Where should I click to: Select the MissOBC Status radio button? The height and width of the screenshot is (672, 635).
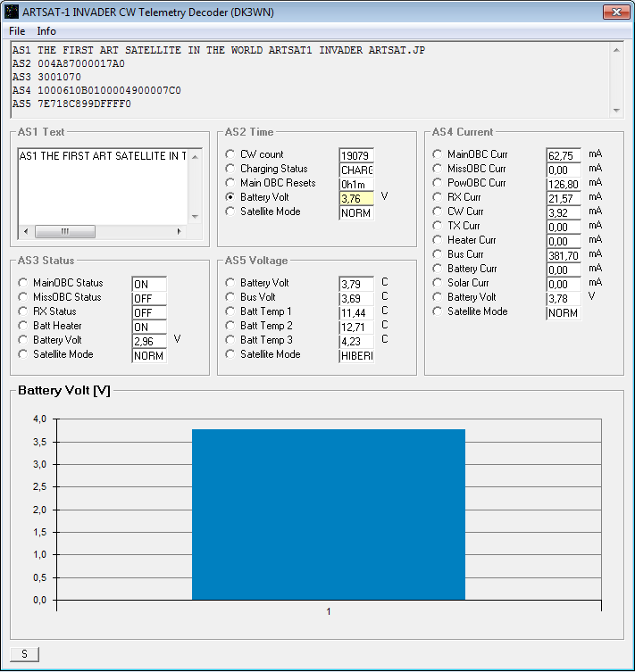[22, 297]
